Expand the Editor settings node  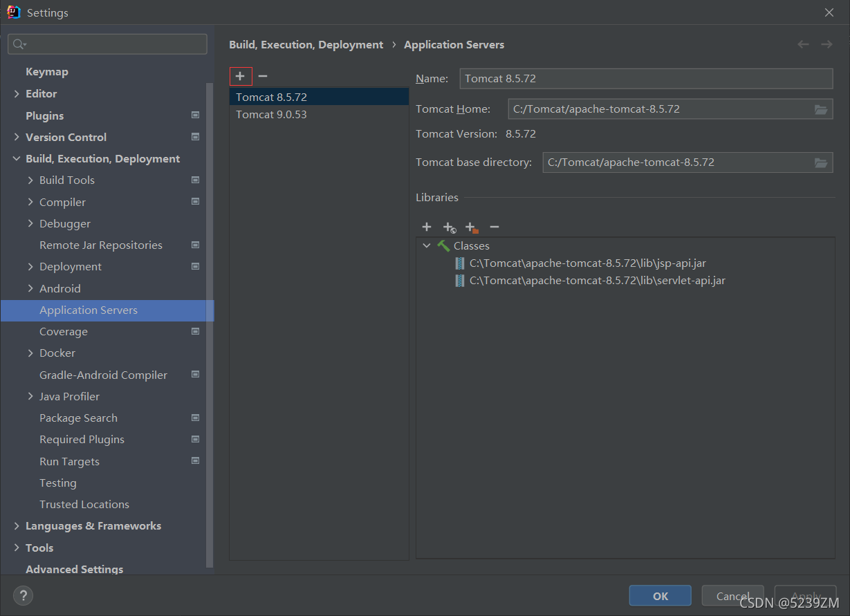pyautogui.click(x=17, y=93)
